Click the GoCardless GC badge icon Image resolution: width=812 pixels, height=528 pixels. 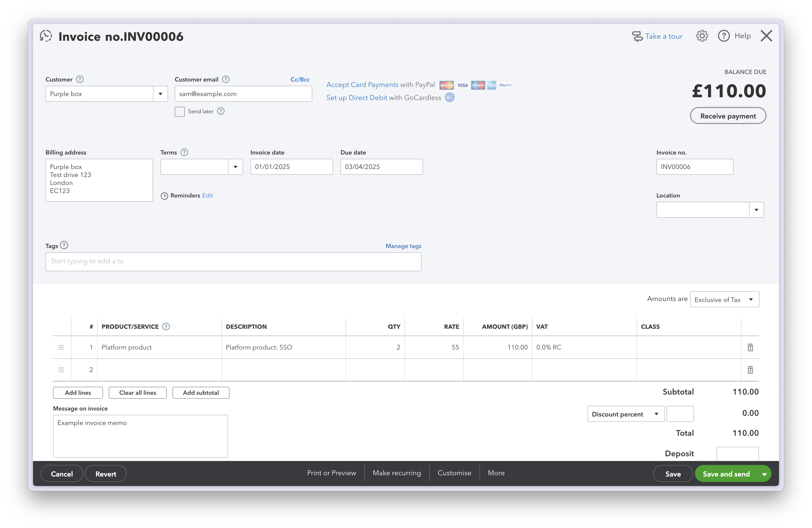pyautogui.click(x=450, y=97)
